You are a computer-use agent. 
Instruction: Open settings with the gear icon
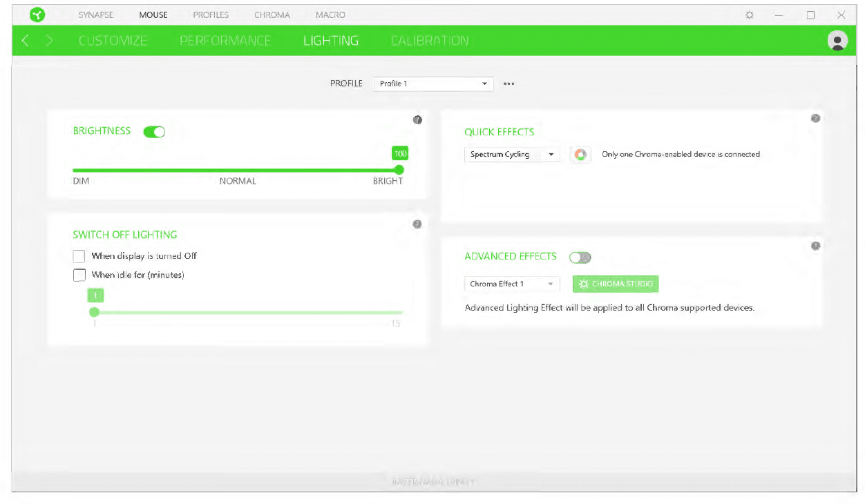pyautogui.click(x=750, y=14)
